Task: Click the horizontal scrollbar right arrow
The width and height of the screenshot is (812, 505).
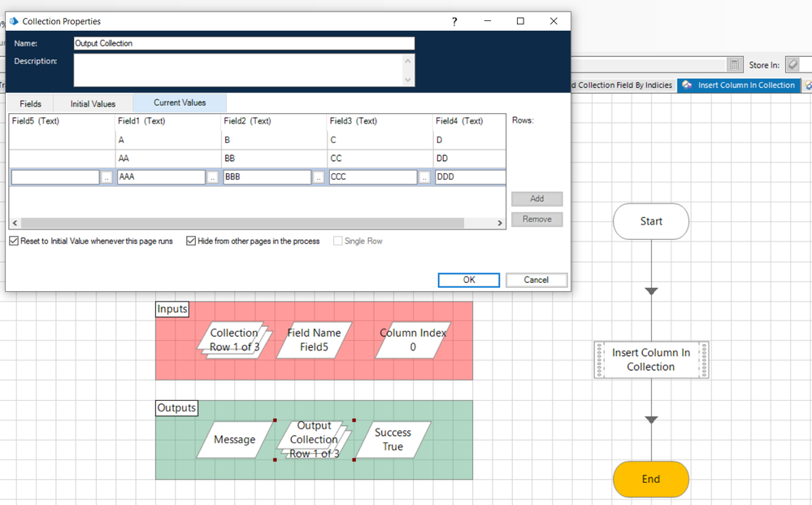Action: (x=500, y=223)
